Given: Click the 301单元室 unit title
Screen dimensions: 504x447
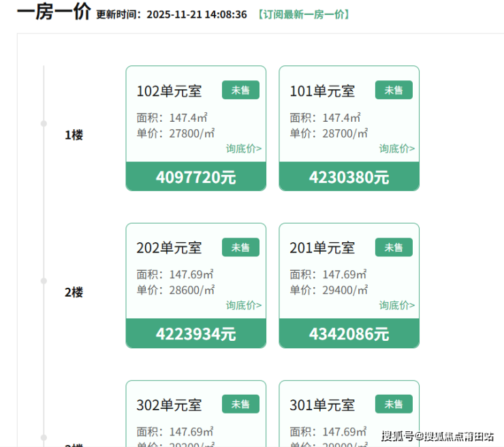Looking at the screenshot, I should pos(322,405).
